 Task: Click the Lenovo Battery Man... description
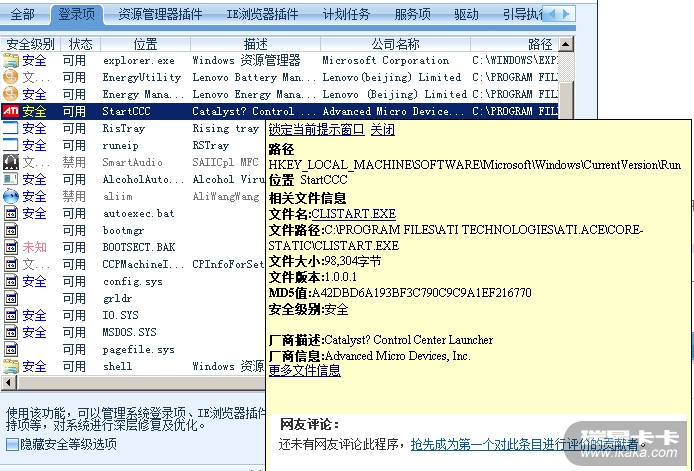[254, 77]
